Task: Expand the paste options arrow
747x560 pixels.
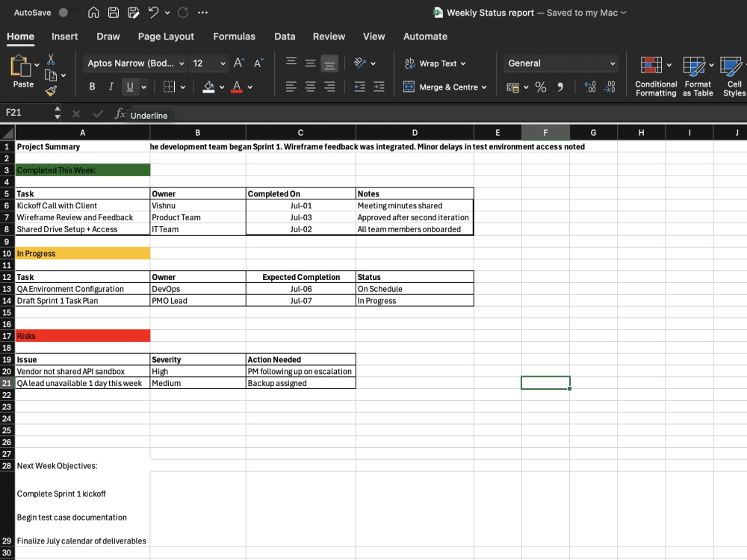Action: click(x=37, y=65)
